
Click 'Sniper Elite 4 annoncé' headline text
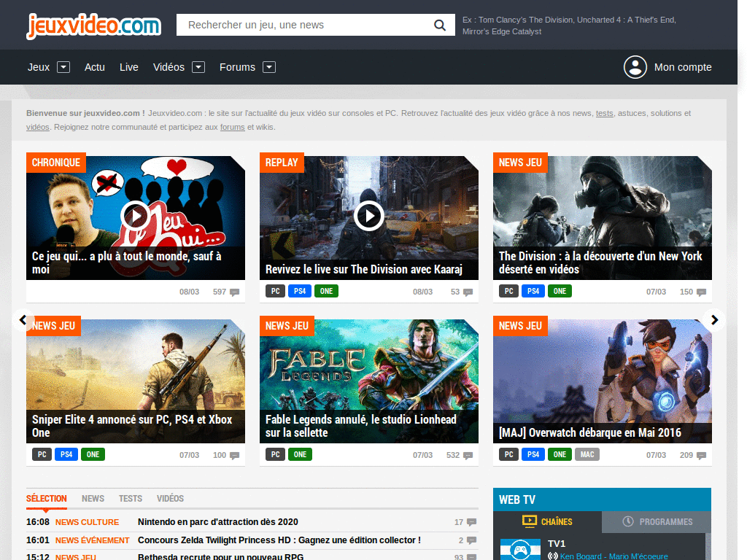[132, 426]
